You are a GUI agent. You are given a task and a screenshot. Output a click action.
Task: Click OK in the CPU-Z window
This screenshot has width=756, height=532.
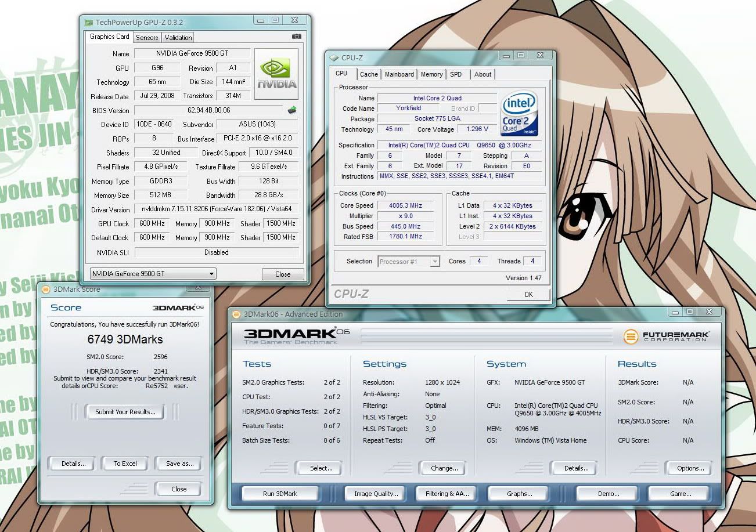(x=528, y=295)
